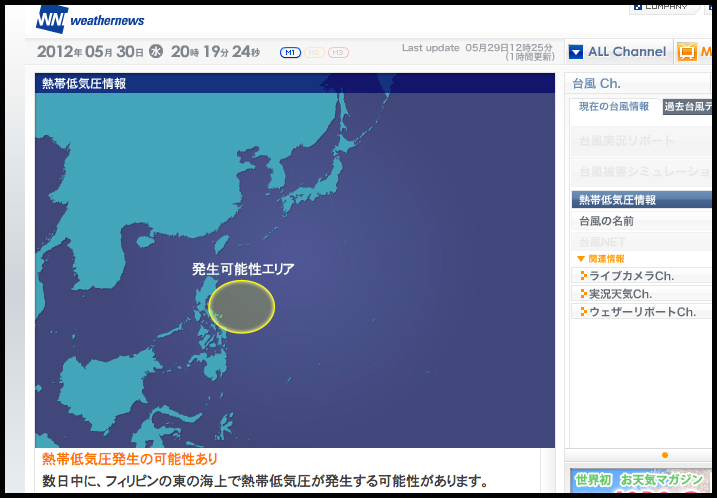Open ライブカメラCh. link

631,276
